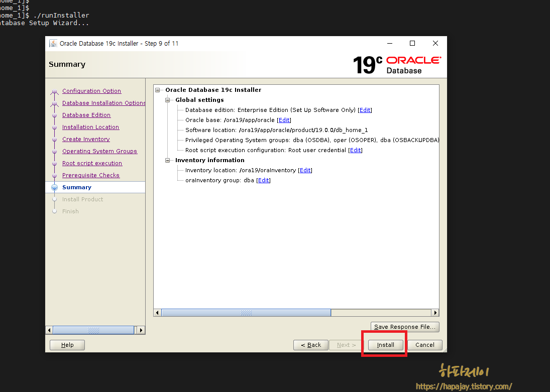This screenshot has width=550, height=392.
Task: Edit Root script execution configuration
Action: pos(355,150)
